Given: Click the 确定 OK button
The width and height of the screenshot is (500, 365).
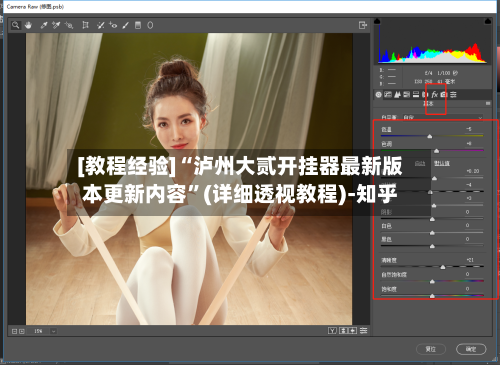Looking at the screenshot, I should [471, 349].
